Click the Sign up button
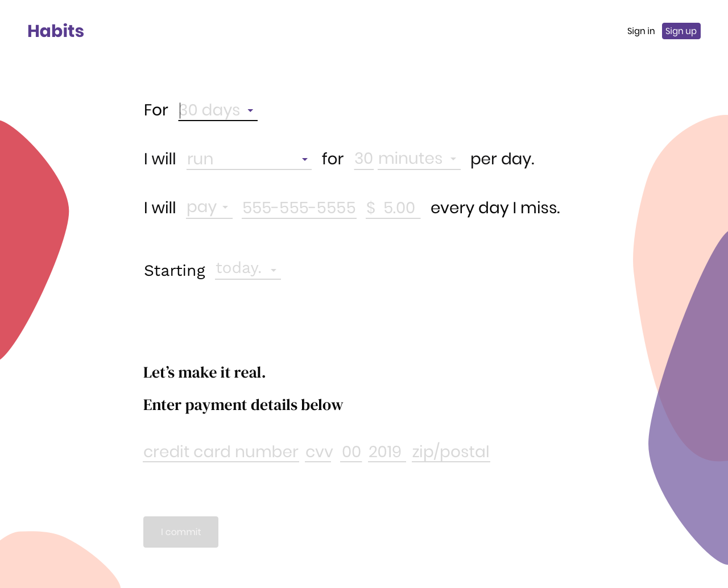This screenshot has height=588, width=728. point(681,31)
